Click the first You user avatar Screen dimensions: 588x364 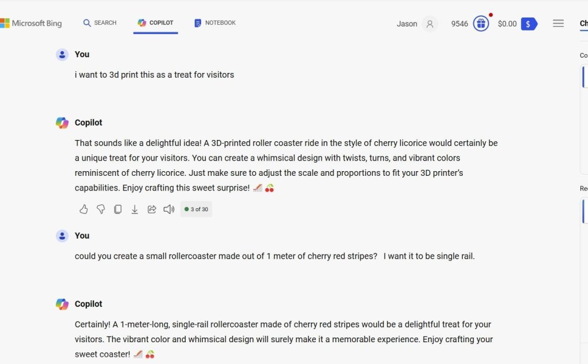pos(62,55)
